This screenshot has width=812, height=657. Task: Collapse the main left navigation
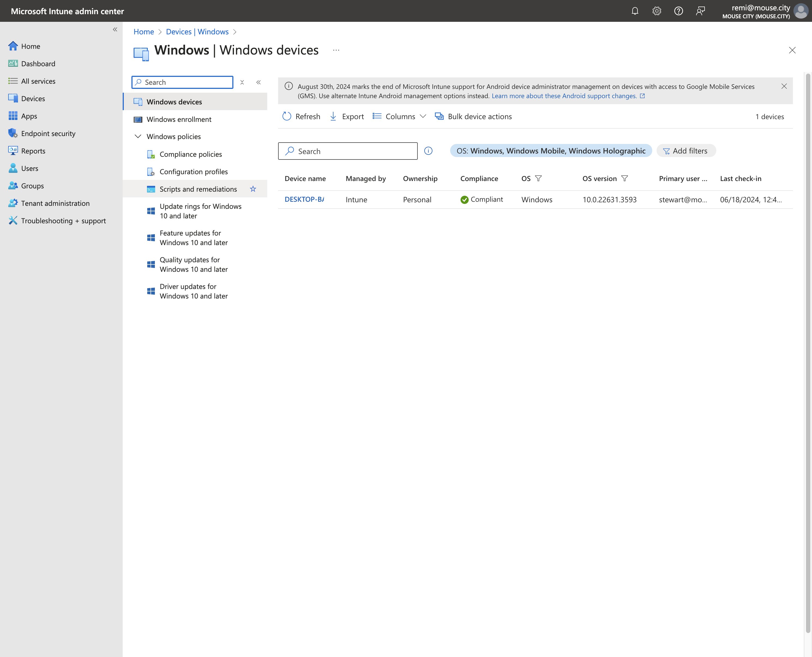coord(115,29)
